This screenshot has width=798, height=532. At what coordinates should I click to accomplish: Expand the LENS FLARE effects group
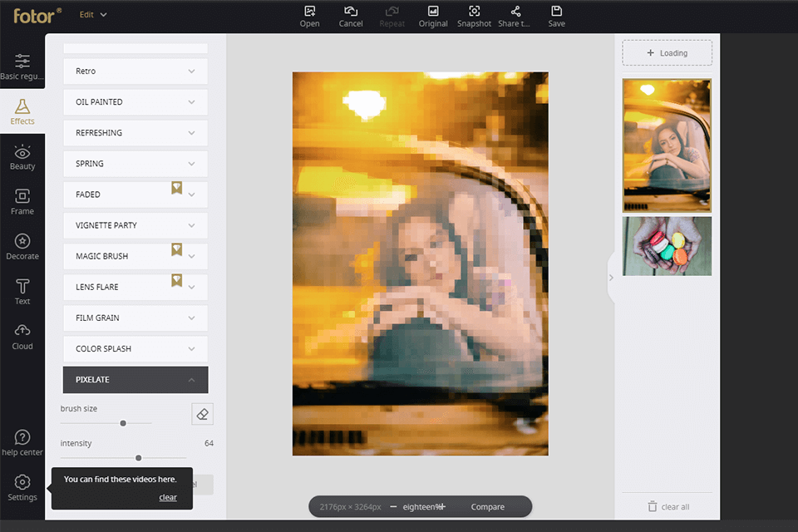click(135, 287)
